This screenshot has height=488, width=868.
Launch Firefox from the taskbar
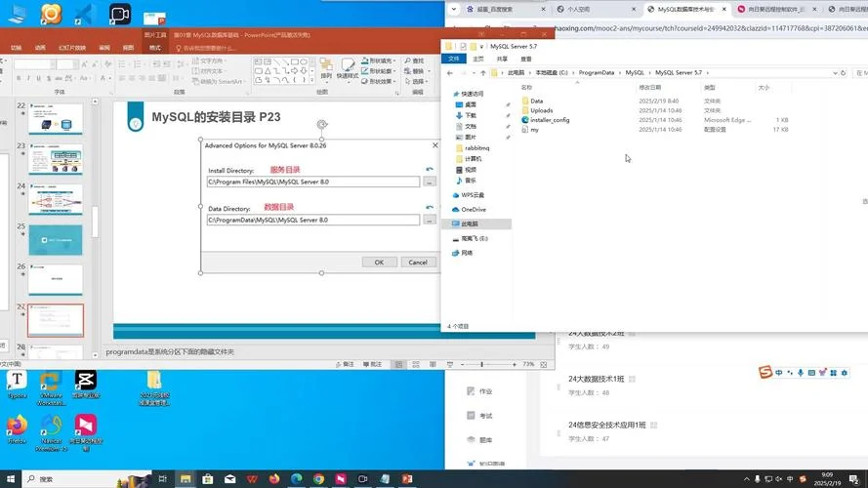pos(274,478)
